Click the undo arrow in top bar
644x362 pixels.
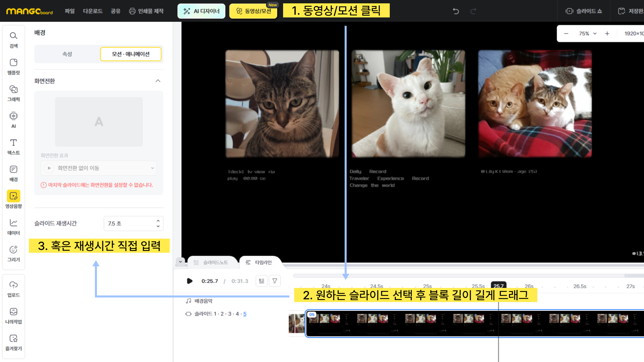point(455,11)
